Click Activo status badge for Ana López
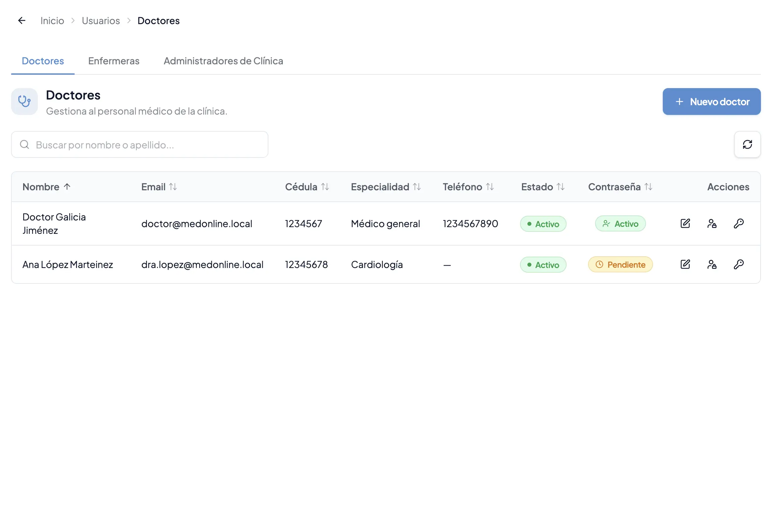The width and height of the screenshot is (774, 532). coord(543,265)
